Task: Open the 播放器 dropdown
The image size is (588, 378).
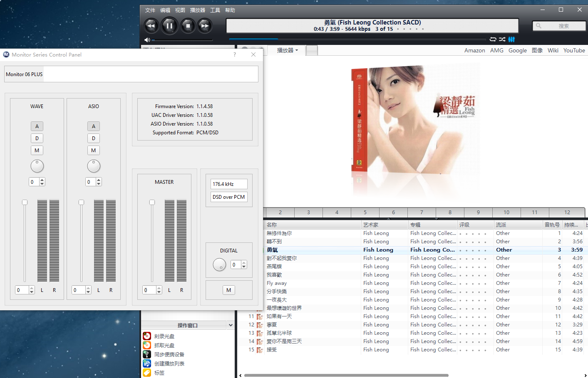Action: tap(288, 50)
